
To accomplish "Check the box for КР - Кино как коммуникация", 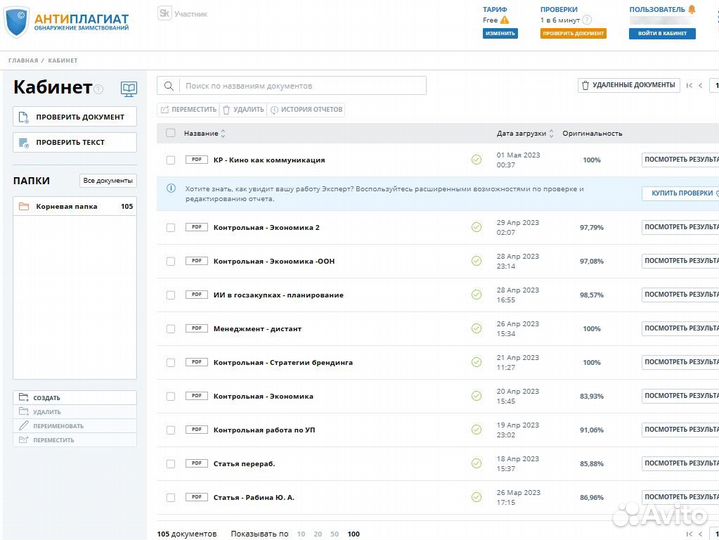I will click(170, 160).
